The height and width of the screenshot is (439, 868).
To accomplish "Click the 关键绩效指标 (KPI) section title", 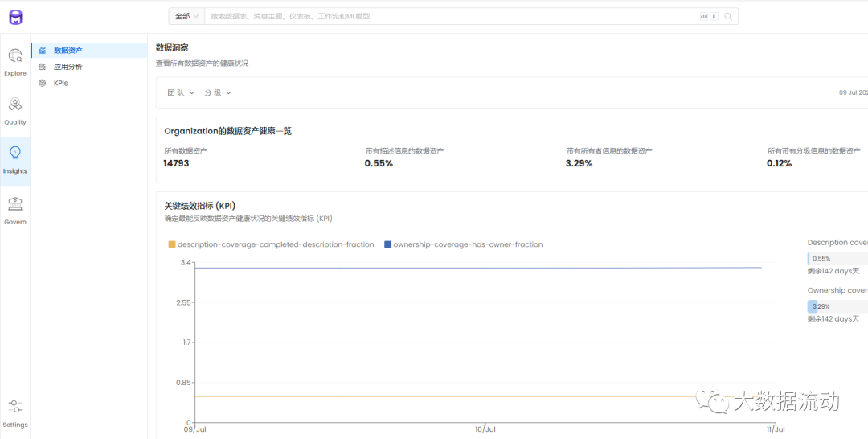I will point(200,206).
